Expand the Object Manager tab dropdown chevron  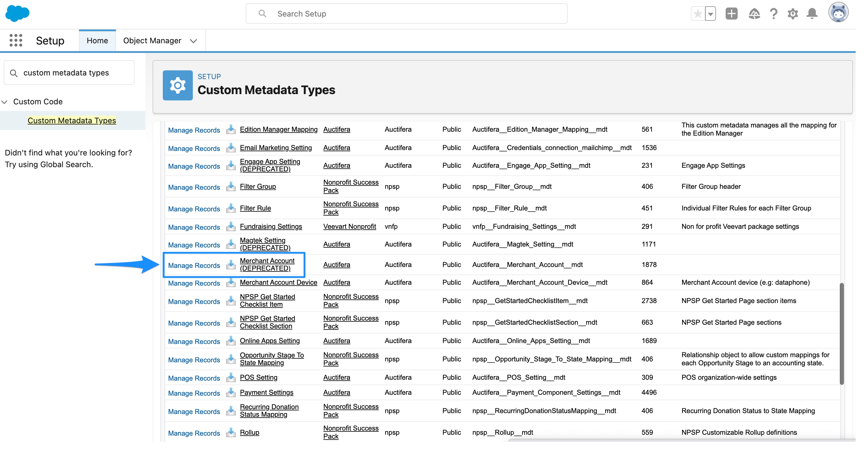click(x=193, y=41)
